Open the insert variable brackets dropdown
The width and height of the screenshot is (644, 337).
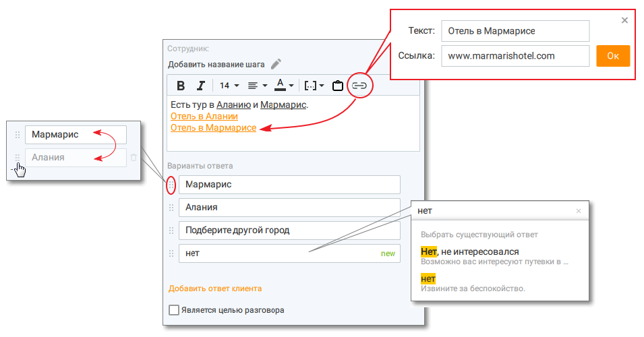tap(314, 86)
